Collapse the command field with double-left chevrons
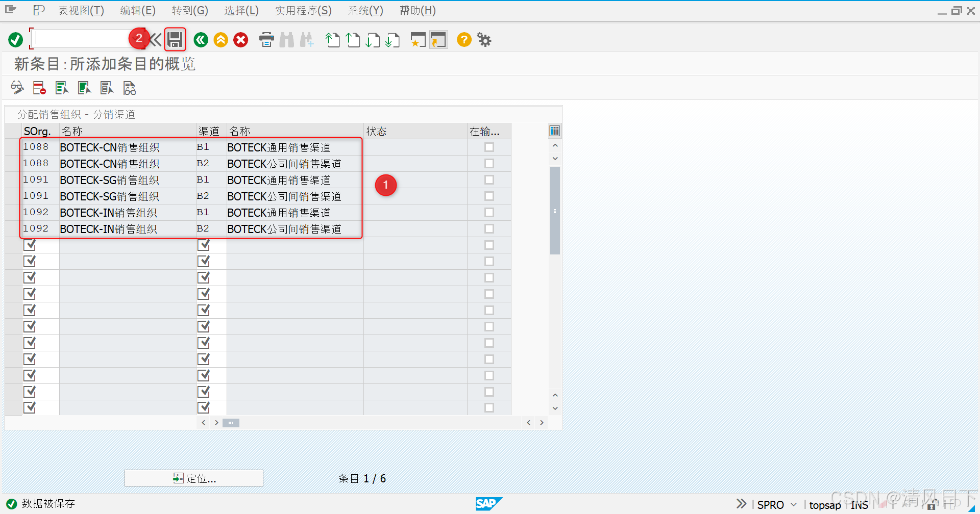Viewport: 980px width, 514px height. pos(156,40)
